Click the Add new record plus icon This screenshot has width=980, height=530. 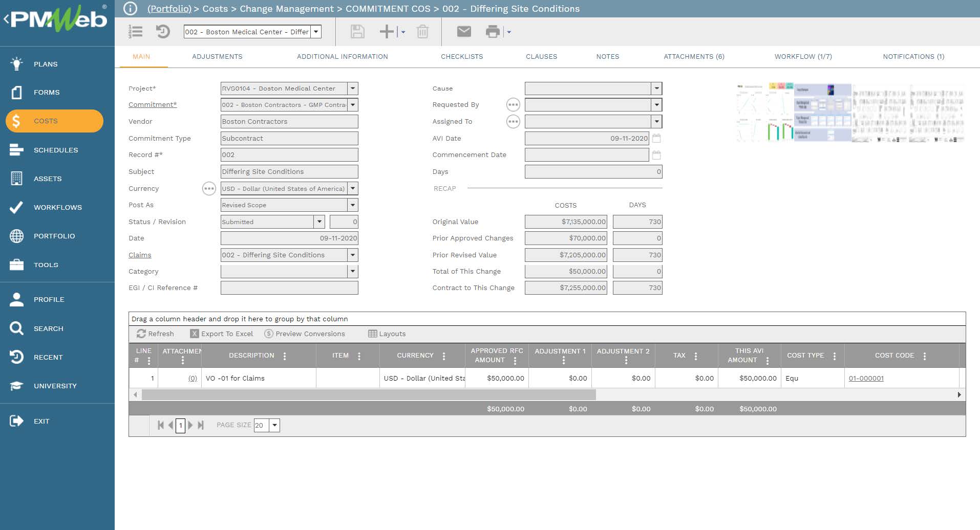coord(387,32)
